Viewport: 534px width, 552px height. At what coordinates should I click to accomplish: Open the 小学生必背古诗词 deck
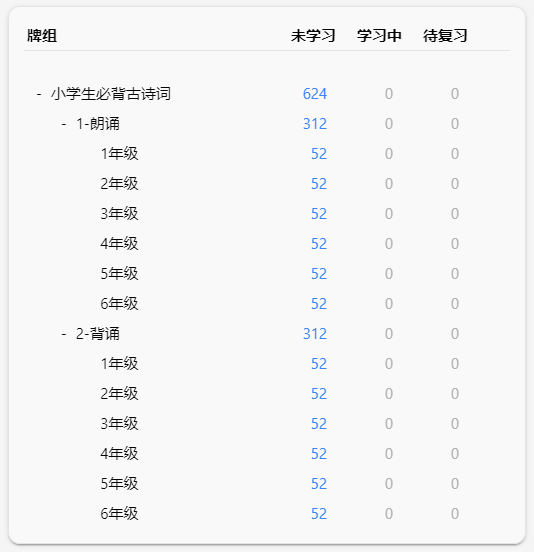coord(111,94)
